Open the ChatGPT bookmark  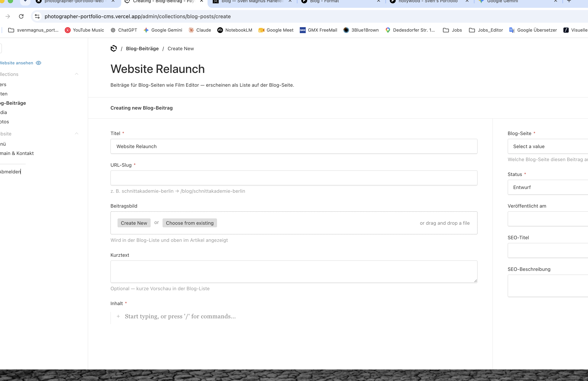[x=124, y=30]
